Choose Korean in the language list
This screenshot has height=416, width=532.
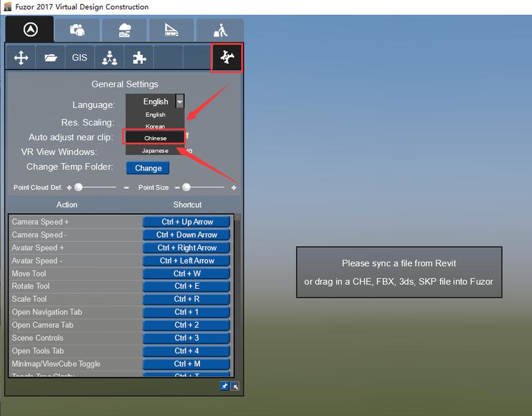point(155,127)
